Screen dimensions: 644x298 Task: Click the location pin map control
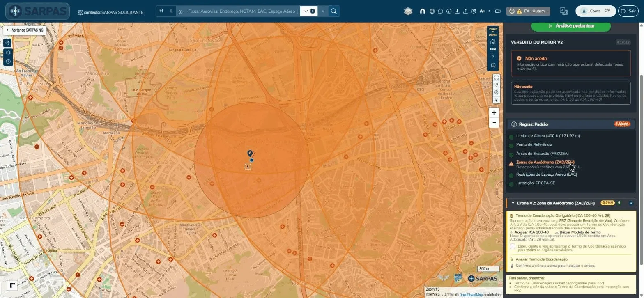click(497, 85)
